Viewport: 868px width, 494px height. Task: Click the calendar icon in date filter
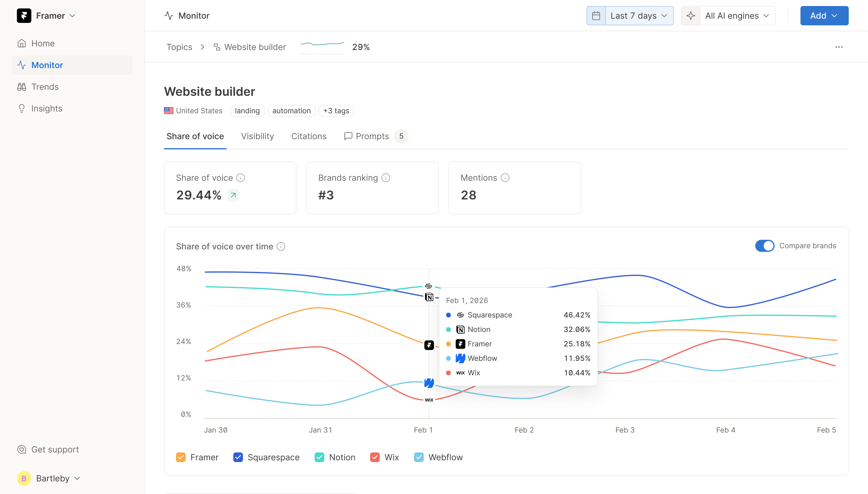pyautogui.click(x=596, y=16)
